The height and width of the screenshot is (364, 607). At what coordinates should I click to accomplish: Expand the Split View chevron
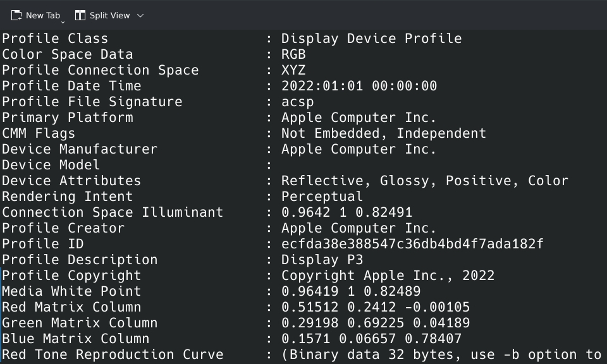140,15
